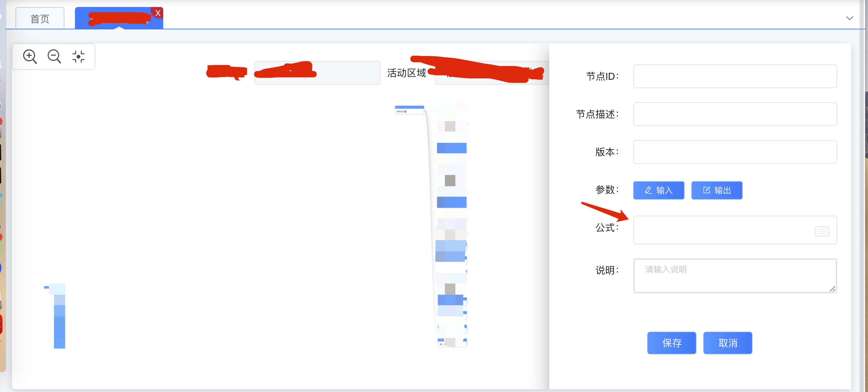Click into the 节点描述 field
This screenshot has width=868, height=392.
click(735, 114)
